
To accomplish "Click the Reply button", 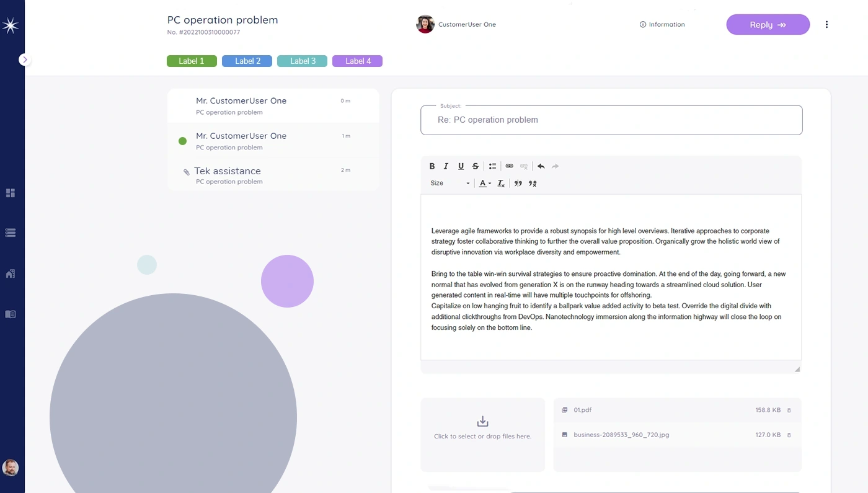I will 768,24.
